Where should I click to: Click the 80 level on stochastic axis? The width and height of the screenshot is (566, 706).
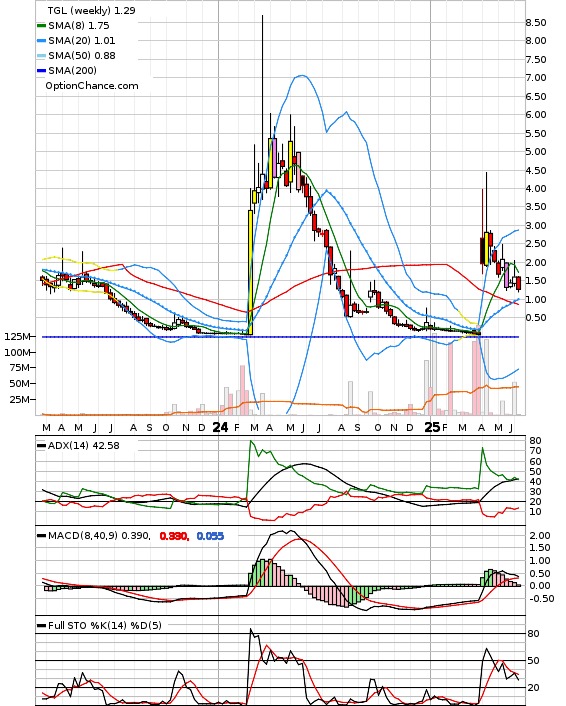point(533,634)
